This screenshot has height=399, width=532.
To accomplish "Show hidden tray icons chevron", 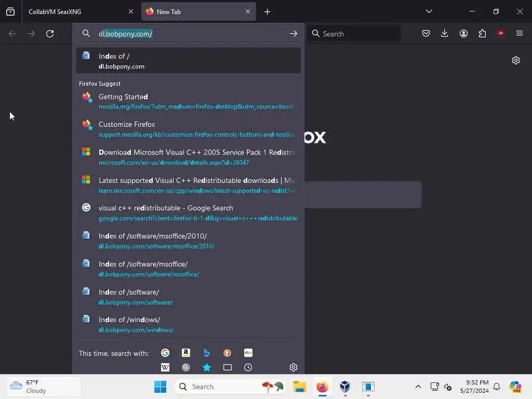I will coord(418,387).
